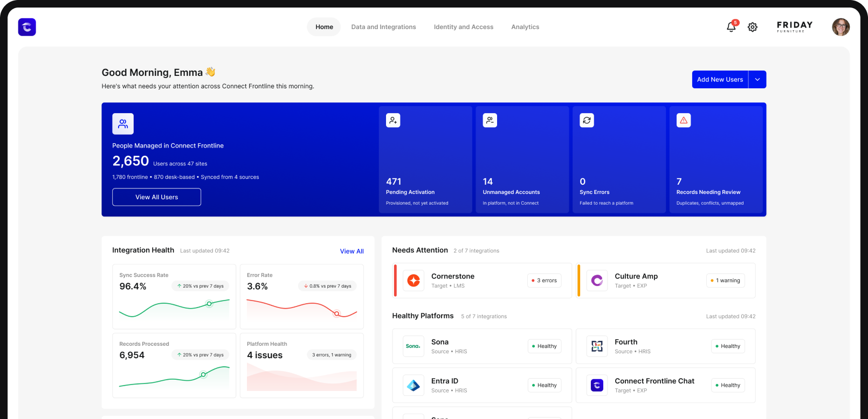Click the Sync Success Rate chart marker
The width and height of the screenshot is (868, 419).
tap(209, 304)
